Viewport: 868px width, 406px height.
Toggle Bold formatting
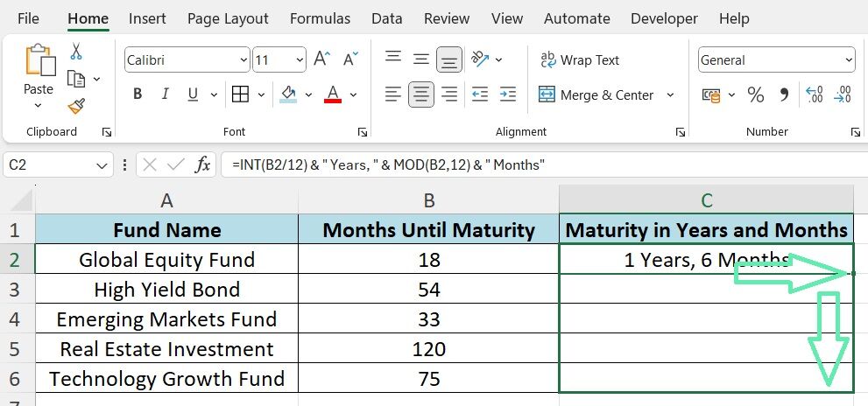(x=138, y=94)
